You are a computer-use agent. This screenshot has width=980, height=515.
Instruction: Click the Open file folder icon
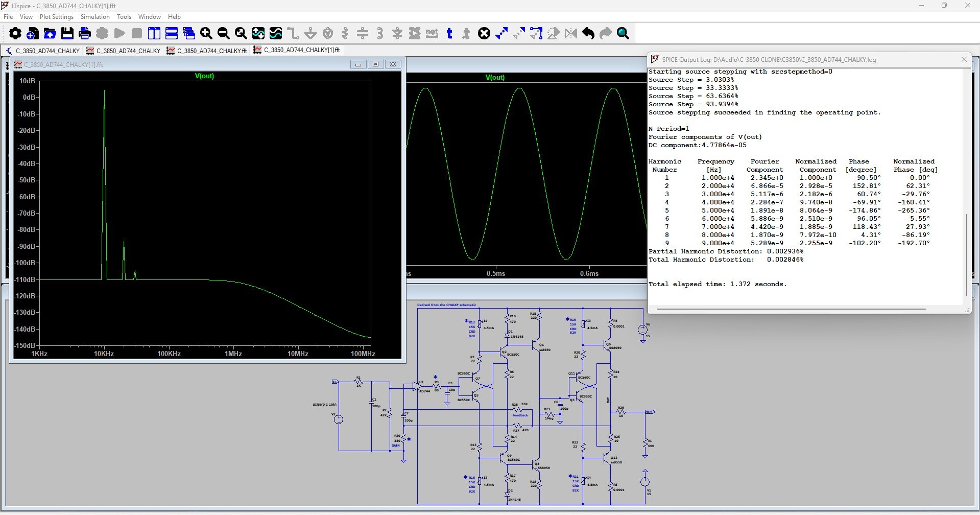tap(50, 34)
